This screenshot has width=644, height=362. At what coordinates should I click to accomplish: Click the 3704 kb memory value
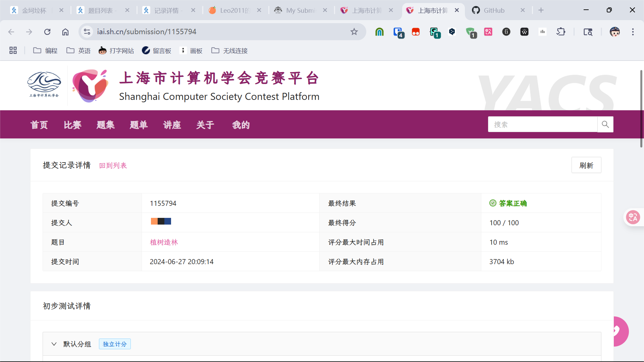502,262
